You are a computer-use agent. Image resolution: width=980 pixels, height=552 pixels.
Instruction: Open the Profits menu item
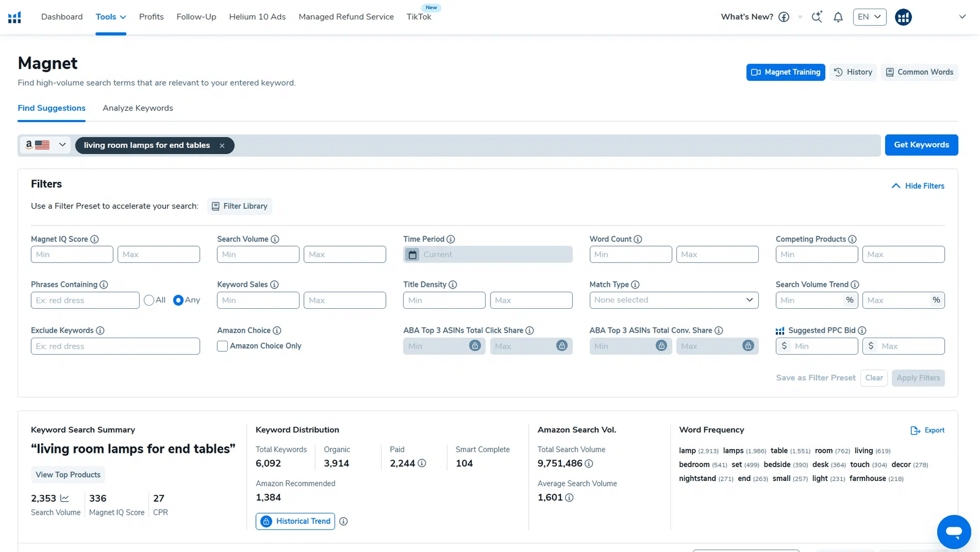click(151, 17)
